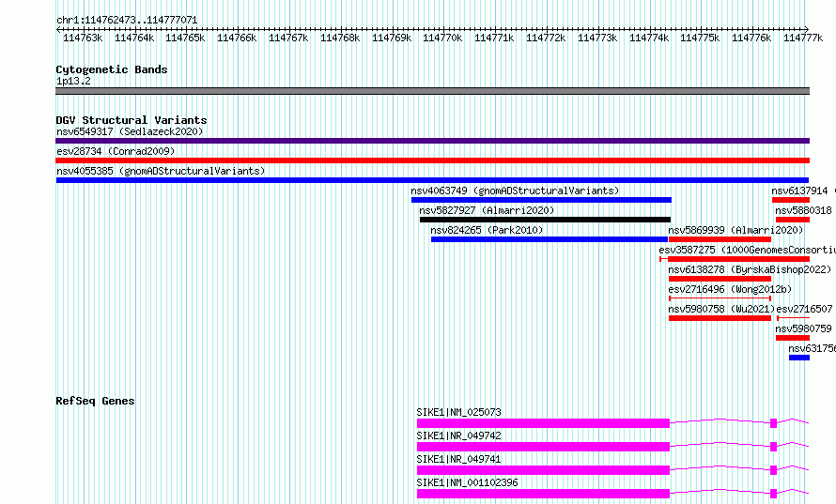This screenshot has height=504, width=836.
Task: Click the 114770k ruler label
Action: pyautogui.click(x=442, y=38)
